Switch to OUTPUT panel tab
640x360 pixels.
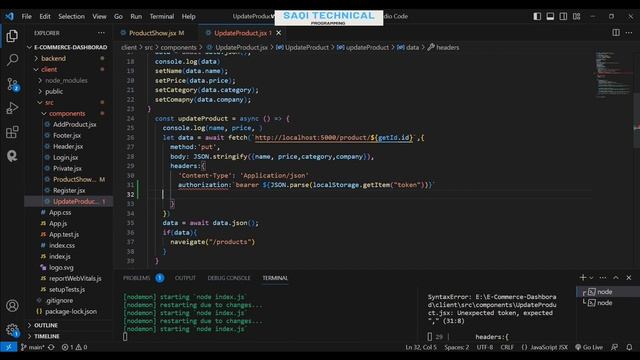[185, 278]
